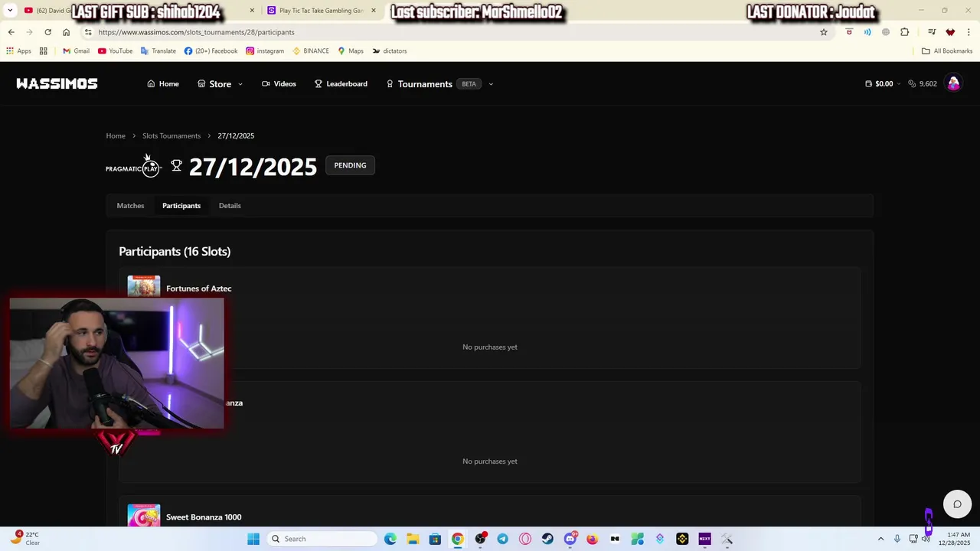Open the dictators bookmark
The height and width of the screenshot is (551, 980).
390,51
